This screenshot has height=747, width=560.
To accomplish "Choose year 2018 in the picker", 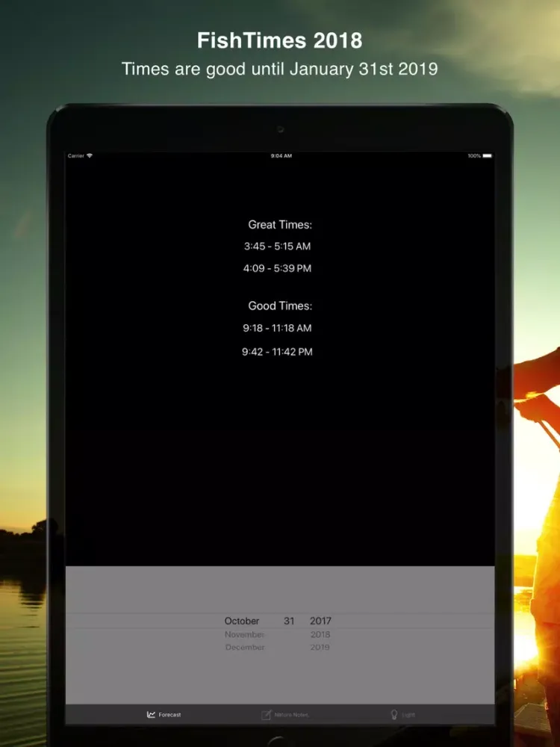I will 320,634.
